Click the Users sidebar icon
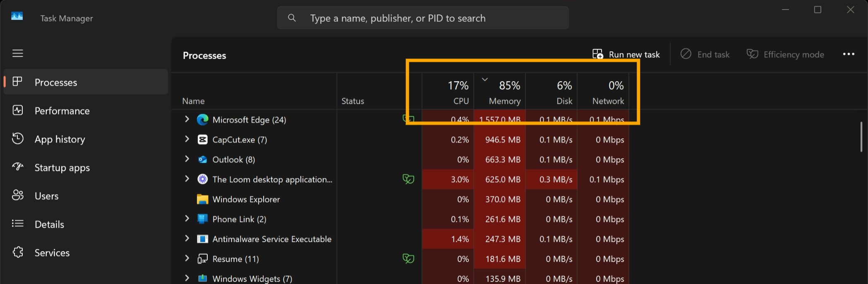 [18, 195]
